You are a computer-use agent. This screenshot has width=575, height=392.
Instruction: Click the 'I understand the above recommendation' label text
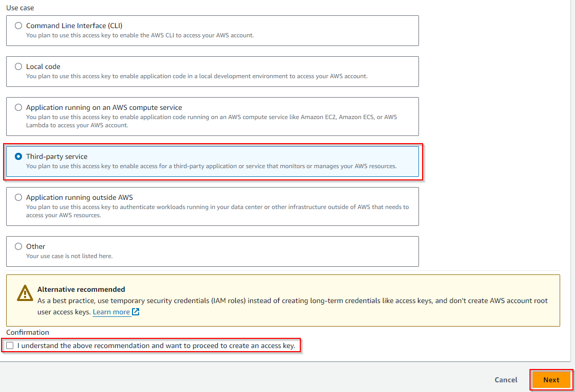(x=156, y=346)
